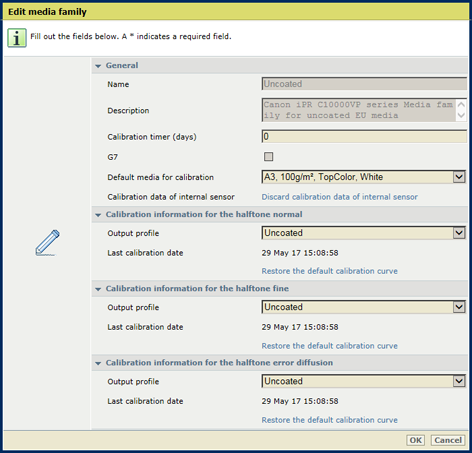Collapse the halftone error diffusion section

98,363
